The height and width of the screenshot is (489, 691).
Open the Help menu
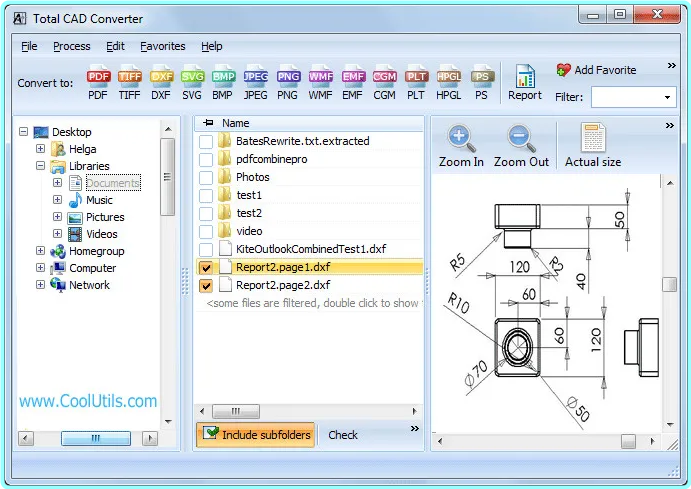212,46
